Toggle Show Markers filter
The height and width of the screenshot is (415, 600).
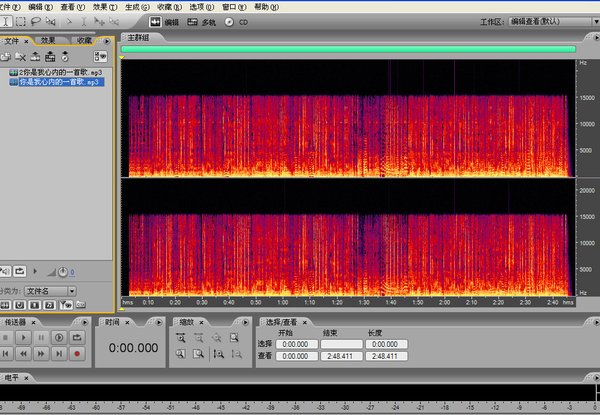(66, 305)
